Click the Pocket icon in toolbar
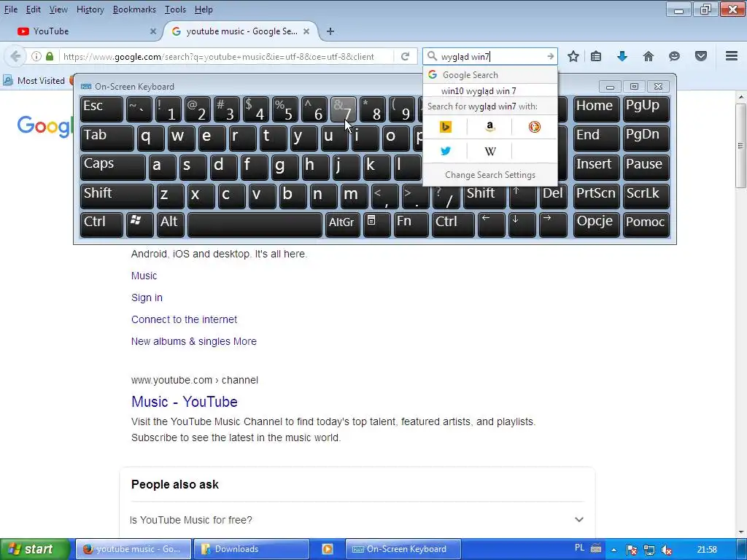This screenshot has width=747, height=560. click(x=701, y=57)
